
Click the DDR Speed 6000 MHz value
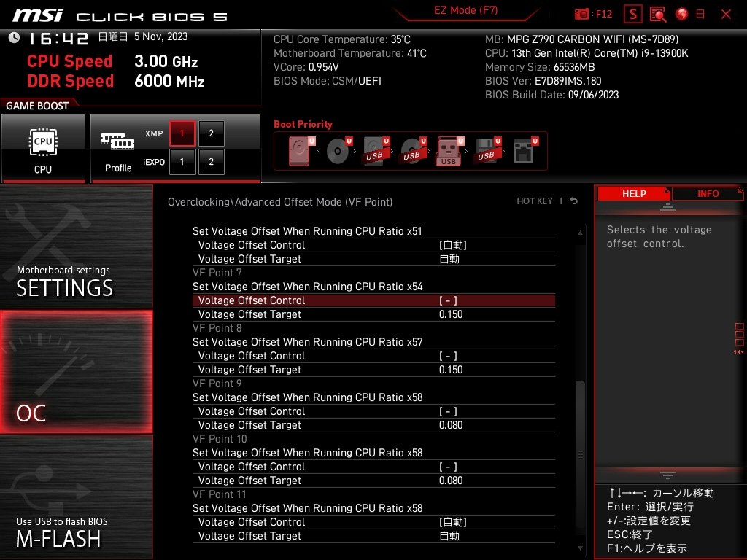169,81
